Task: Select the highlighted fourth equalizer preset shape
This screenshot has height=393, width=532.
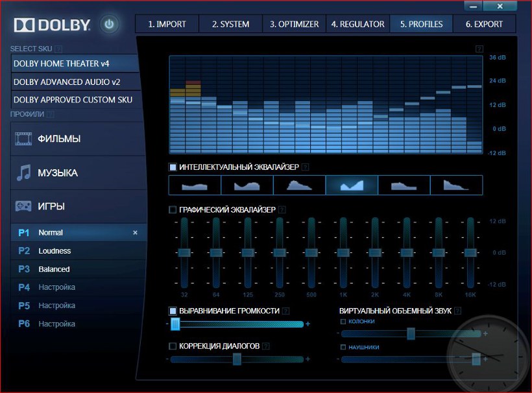Action: coord(351,185)
